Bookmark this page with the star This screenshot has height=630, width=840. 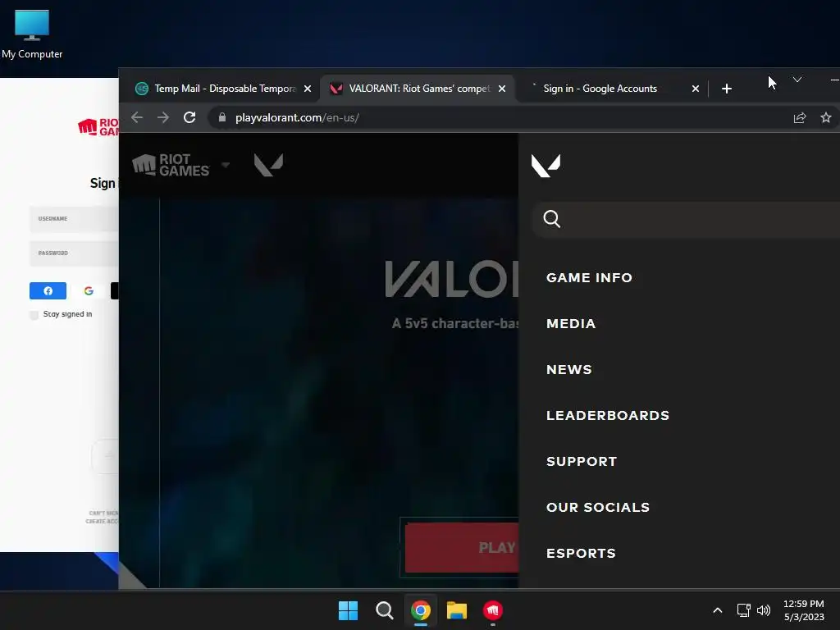tap(826, 117)
